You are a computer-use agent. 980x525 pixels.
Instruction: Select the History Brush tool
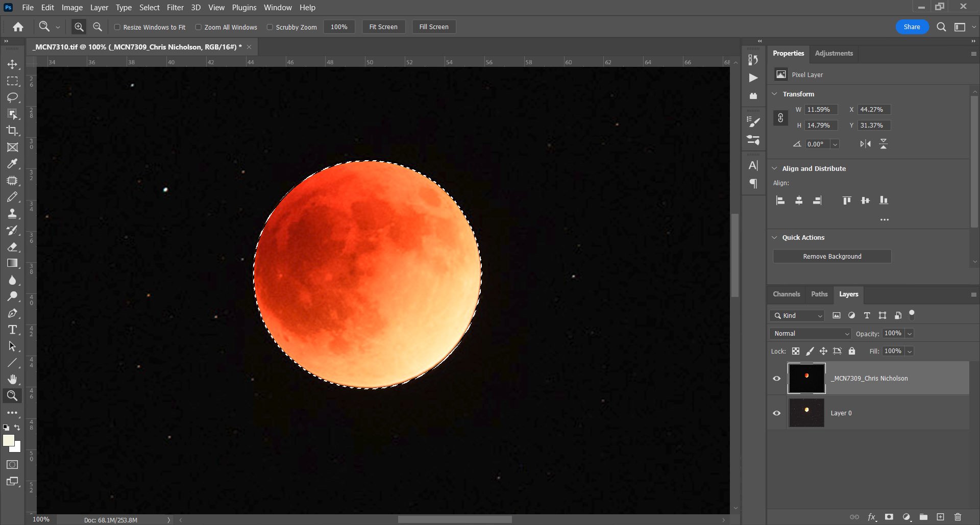coord(12,230)
